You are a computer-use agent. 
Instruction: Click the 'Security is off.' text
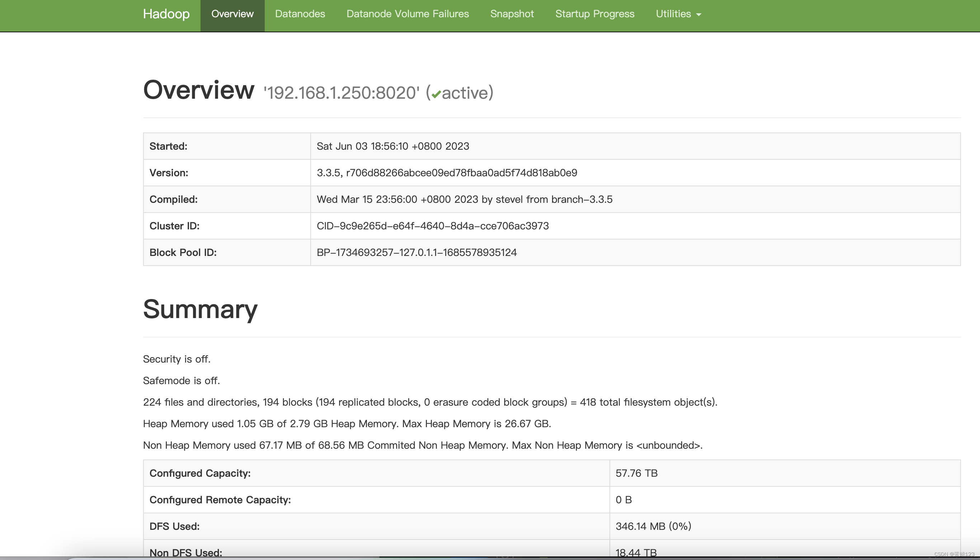pos(177,359)
